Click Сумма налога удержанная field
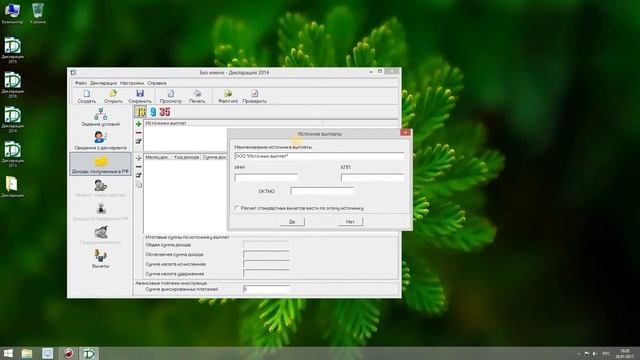 click(x=266, y=273)
